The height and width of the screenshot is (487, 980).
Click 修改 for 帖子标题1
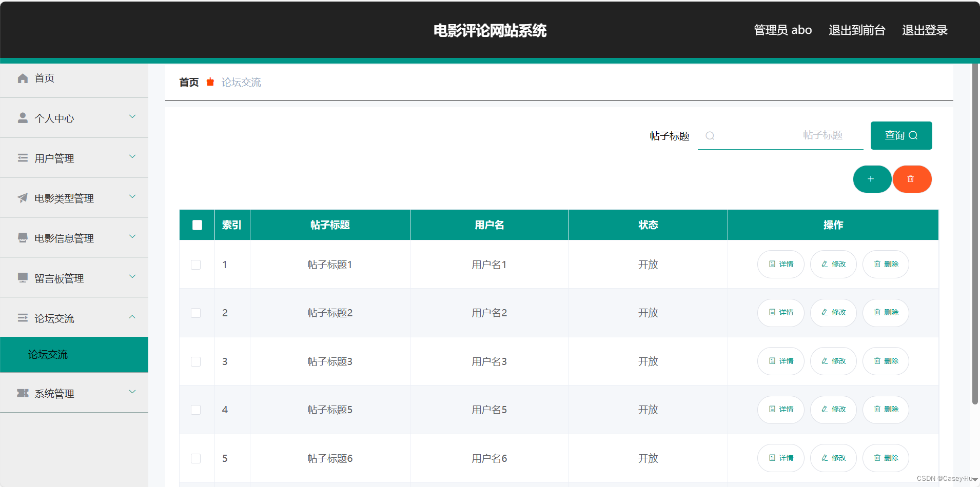point(833,265)
